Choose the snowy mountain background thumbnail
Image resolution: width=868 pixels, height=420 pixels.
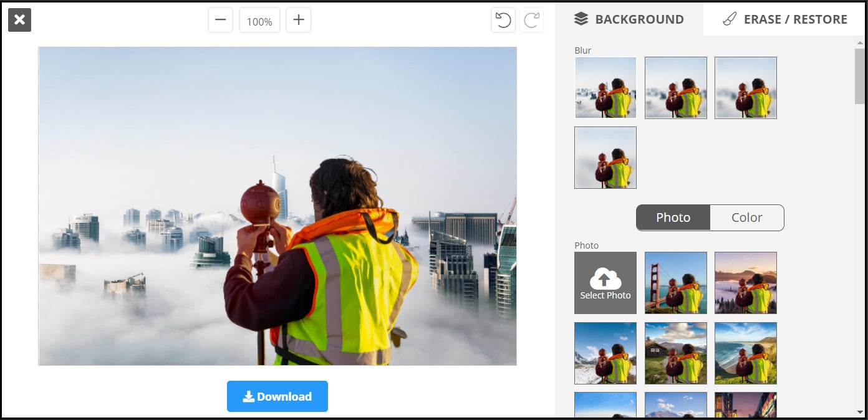tap(605, 353)
